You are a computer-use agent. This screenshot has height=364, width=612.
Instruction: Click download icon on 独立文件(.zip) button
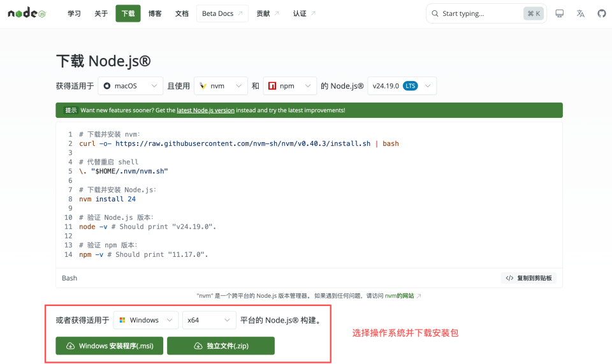[198, 346]
